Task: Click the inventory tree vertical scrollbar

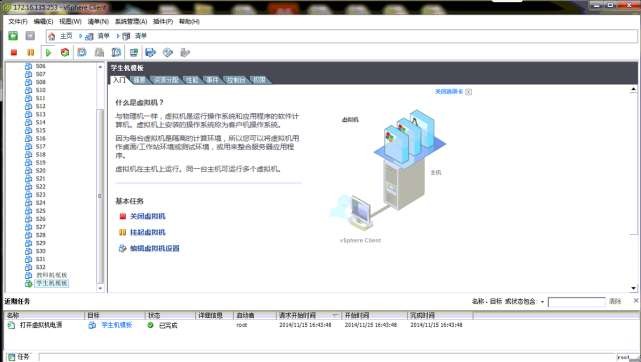Action: (x=100, y=177)
